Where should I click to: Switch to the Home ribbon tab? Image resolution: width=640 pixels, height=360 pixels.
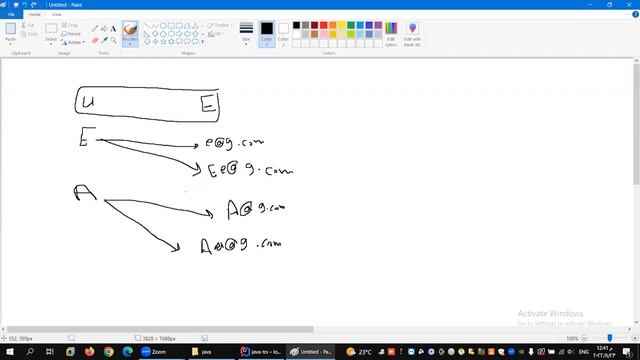35,14
